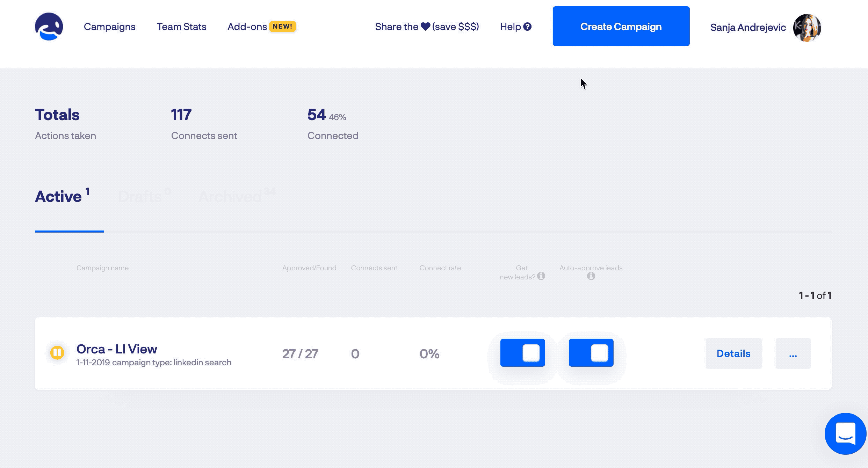Image resolution: width=868 pixels, height=468 pixels.
Task: Click the Auto-approve leads info icon
Action: (591, 276)
